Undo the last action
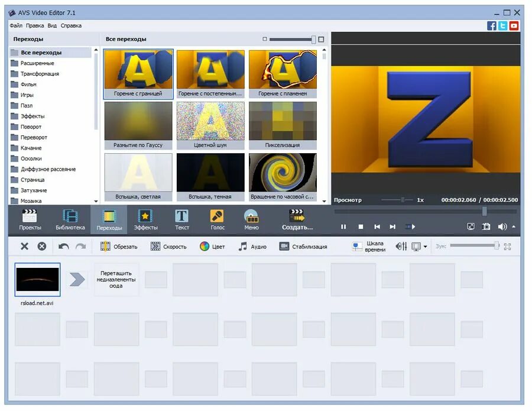This screenshot has height=411, width=532. [x=63, y=247]
